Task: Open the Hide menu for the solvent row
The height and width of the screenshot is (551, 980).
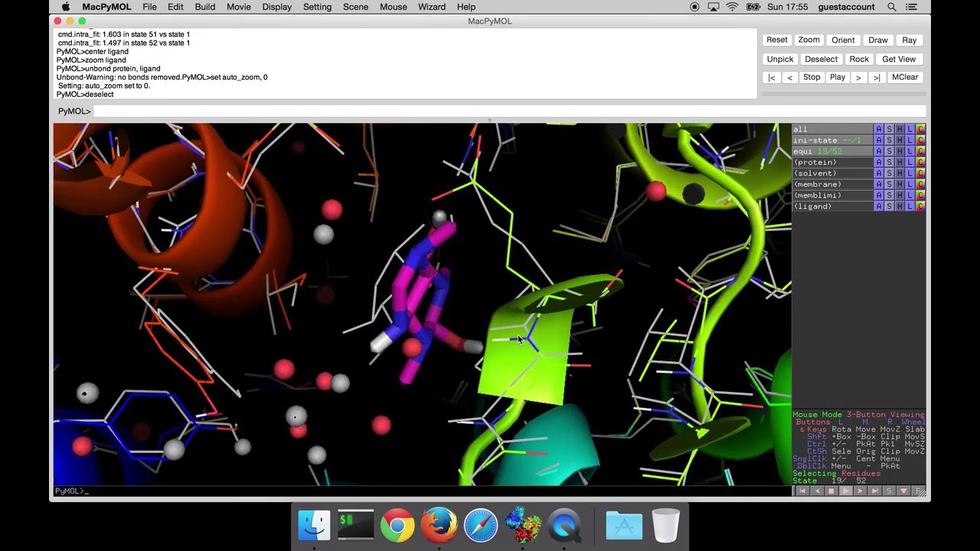Action: click(900, 173)
